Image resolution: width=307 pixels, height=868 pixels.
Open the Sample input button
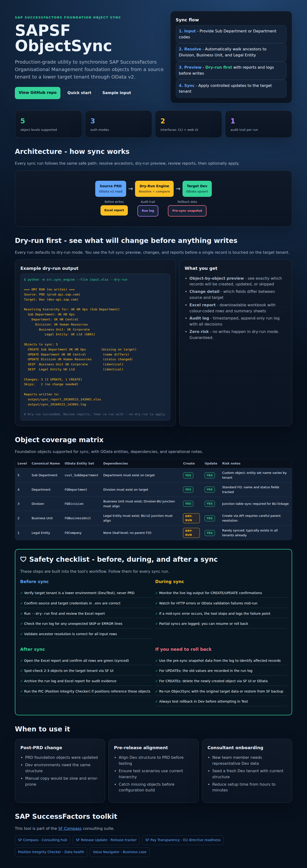(x=117, y=93)
